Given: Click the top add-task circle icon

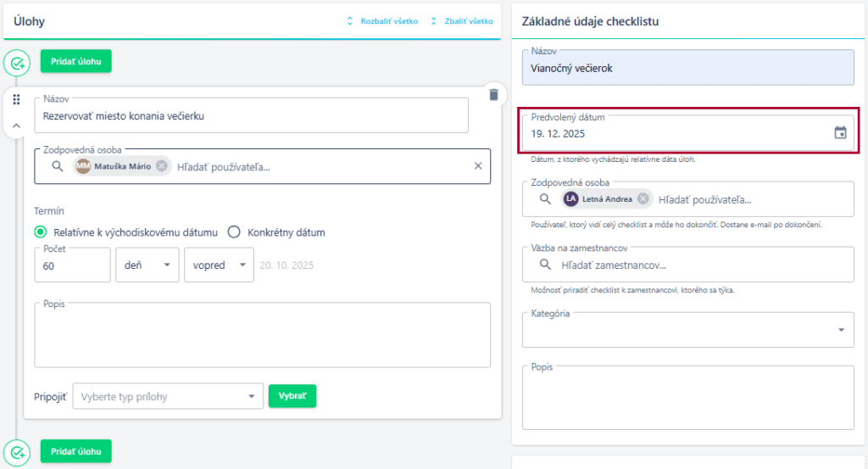Looking at the screenshot, I should click(16, 62).
